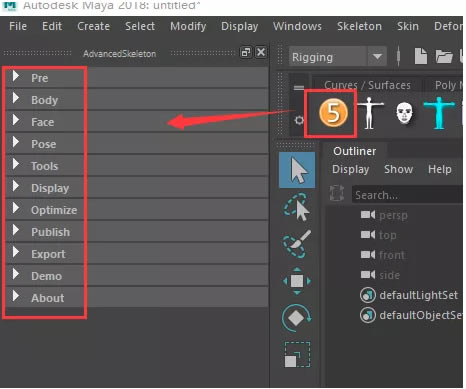
Task: Expand the Tools section
Action: coord(137,166)
